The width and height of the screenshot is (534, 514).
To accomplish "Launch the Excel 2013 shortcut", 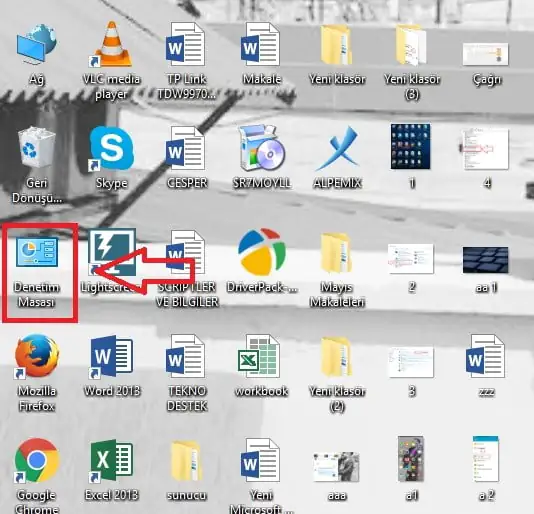I will (112, 461).
